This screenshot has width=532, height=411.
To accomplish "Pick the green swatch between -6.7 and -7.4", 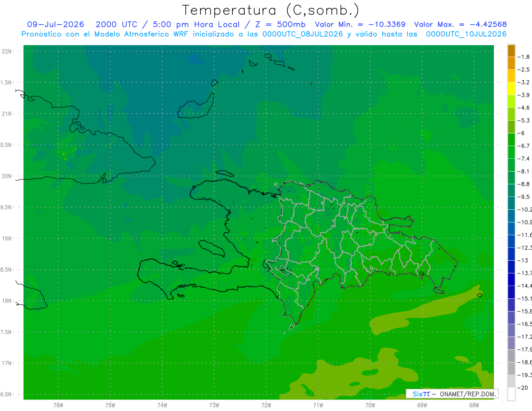I will (x=511, y=153).
